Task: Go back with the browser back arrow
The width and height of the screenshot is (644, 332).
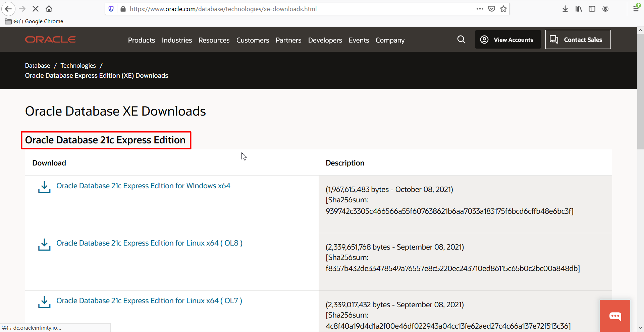Action: [8, 9]
